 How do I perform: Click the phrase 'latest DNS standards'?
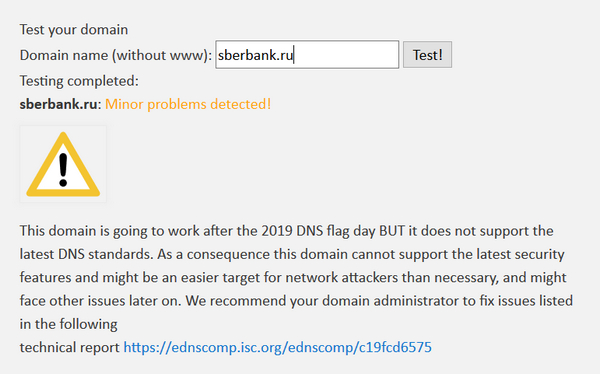86,254
